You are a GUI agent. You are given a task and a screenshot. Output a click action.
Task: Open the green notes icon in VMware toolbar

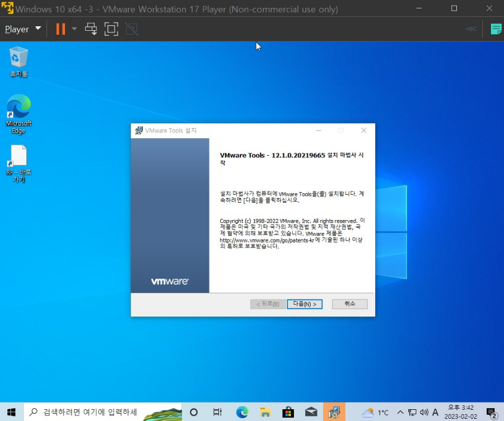pos(496,29)
